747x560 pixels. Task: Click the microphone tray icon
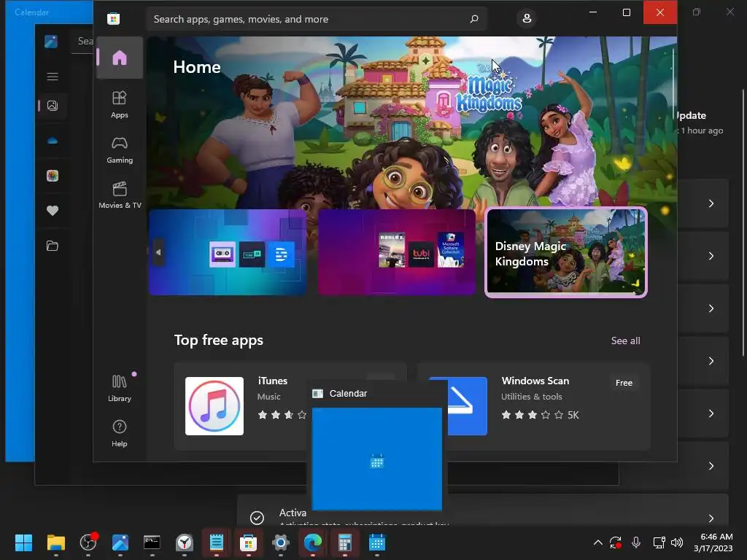click(635, 542)
